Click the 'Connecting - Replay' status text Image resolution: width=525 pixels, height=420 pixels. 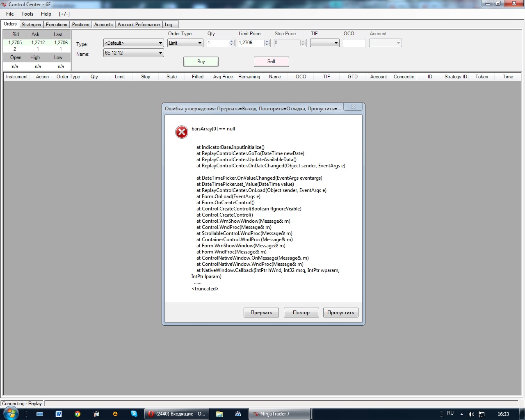click(22, 404)
